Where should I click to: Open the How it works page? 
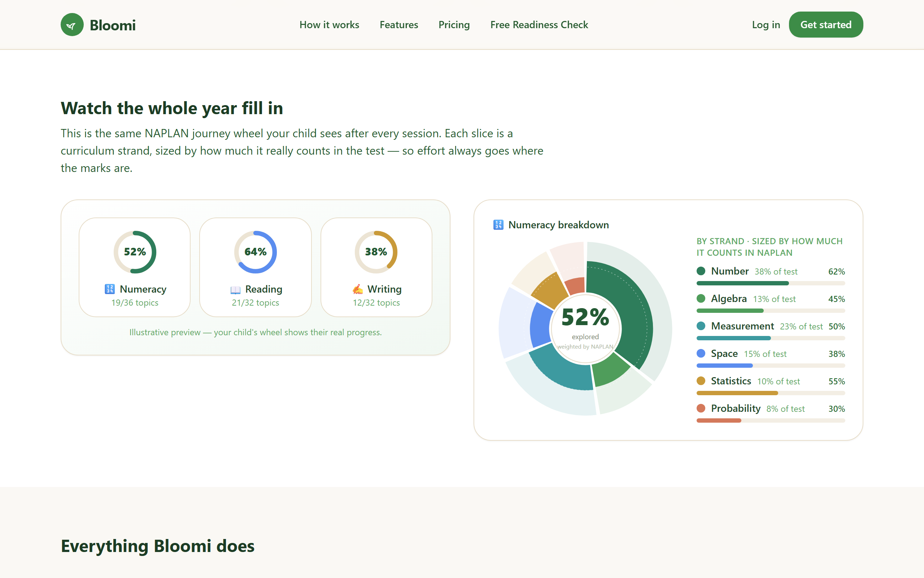pyautogui.click(x=329, y=25)
